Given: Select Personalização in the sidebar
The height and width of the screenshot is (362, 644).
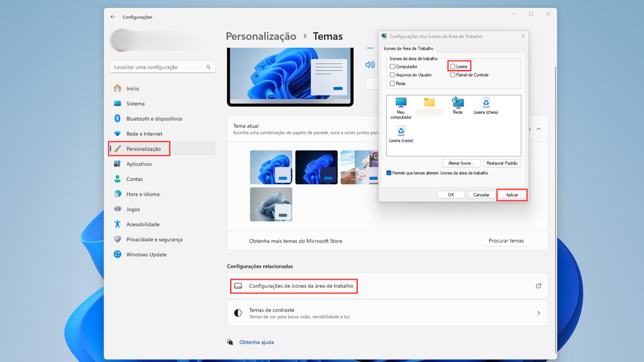Looking at the screenshot, I should pyautogui.click(x=163, y=148).
